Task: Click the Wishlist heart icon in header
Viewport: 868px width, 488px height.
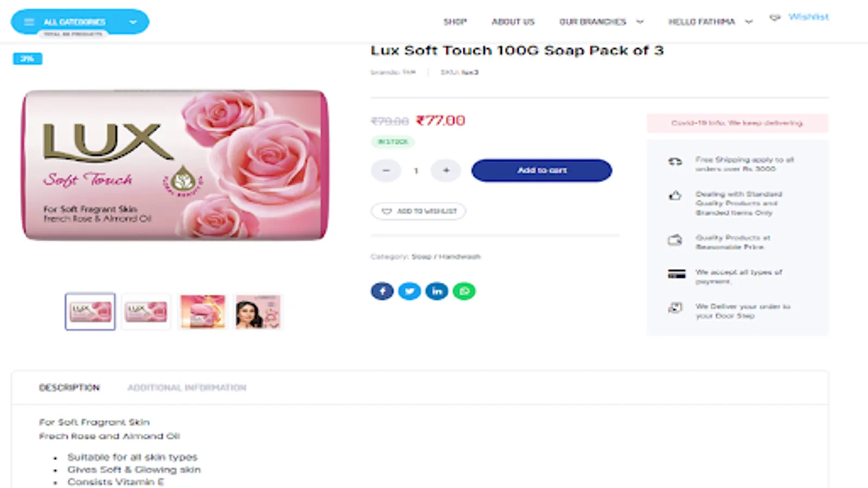Action: 775,17
